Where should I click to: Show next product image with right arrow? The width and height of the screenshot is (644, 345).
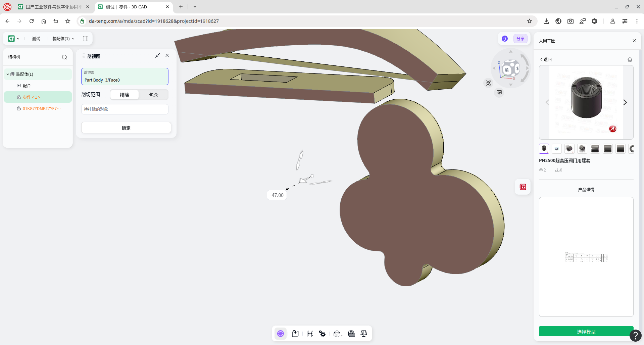625,102
